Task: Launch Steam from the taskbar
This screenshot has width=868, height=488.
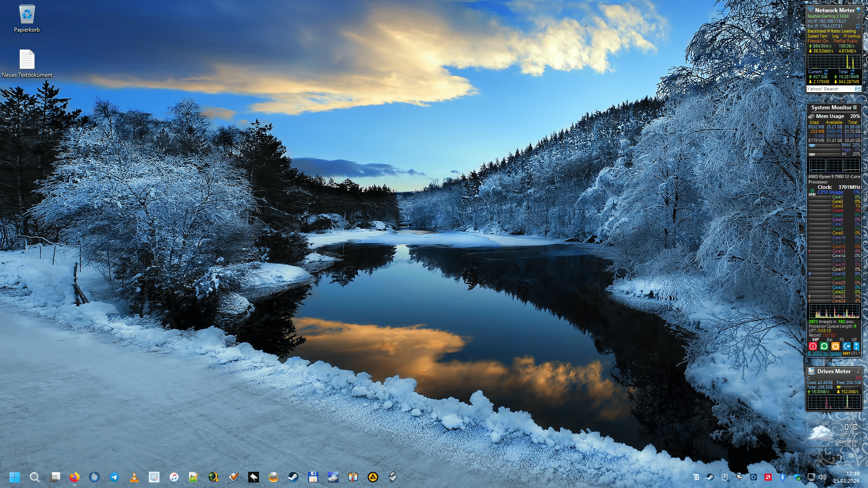Action: pos(293,477)
